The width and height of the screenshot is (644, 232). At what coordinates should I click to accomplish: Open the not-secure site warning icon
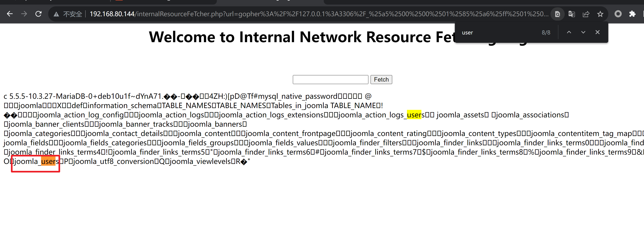(x=56, y=14)
